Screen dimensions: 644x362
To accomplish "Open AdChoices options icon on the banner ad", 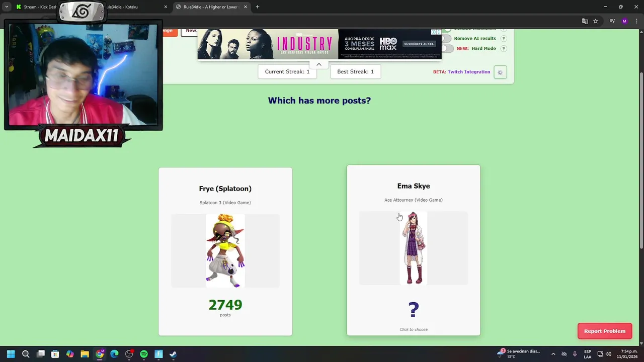I will pyautogui.click(x=439, y=32).
